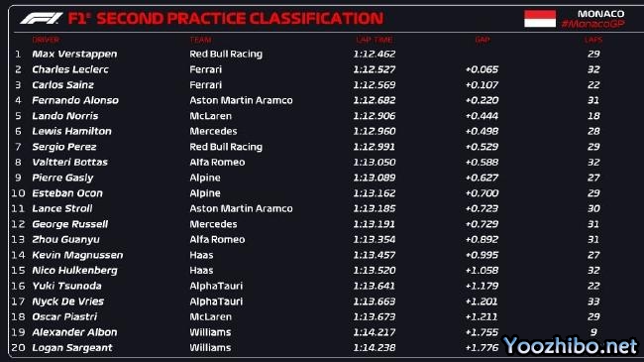The image size is (644, 362).
Task: Select Logan Sargeant lap time 1:14.238
Action: coord(375,347)
